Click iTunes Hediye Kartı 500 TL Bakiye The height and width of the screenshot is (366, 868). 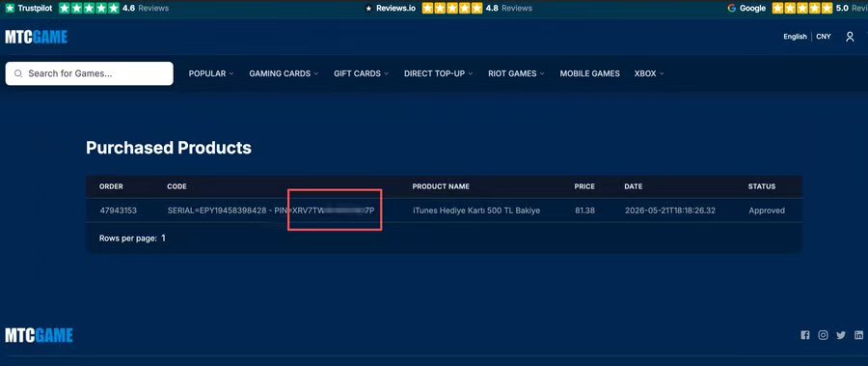pyautogui.click(x=476, y=211)
